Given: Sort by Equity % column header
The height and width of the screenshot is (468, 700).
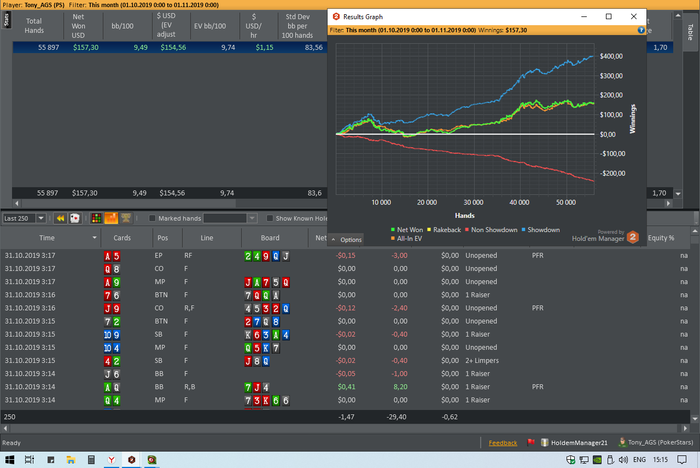Looking at the screenshot, I should tap(661, 238).
